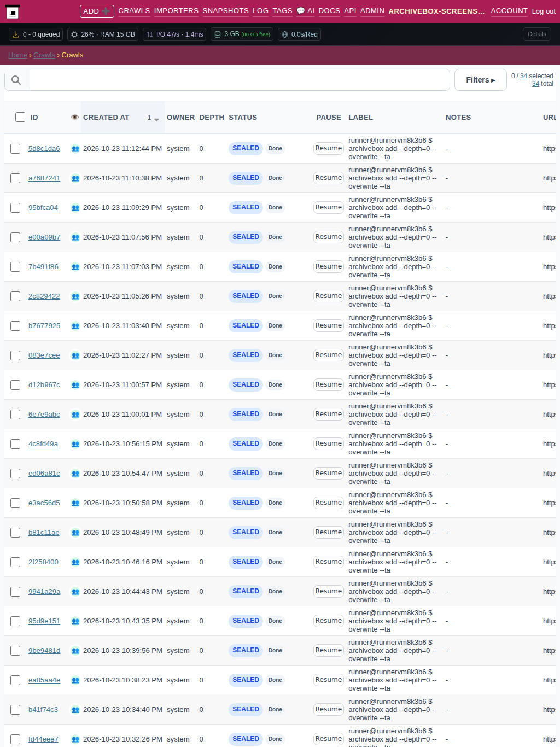The height and width of the screenshot is (747, 560).
Task: Click the owner icon in row 2c829422
Action: [x=75, y=296]
